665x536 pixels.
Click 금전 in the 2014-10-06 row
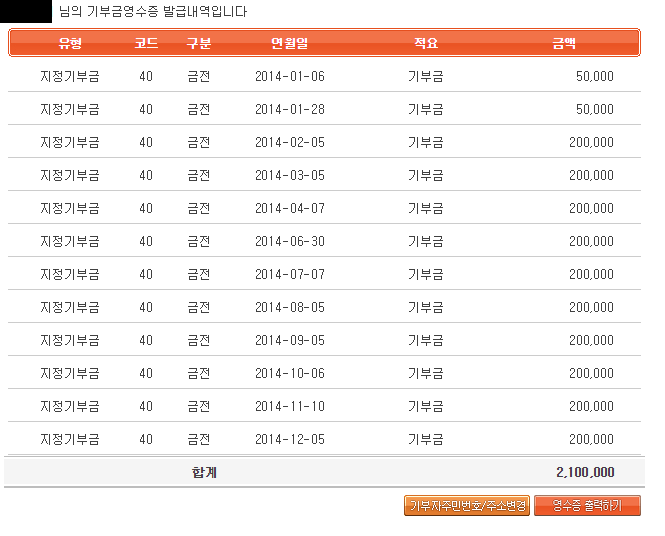(x=199, y=374)
